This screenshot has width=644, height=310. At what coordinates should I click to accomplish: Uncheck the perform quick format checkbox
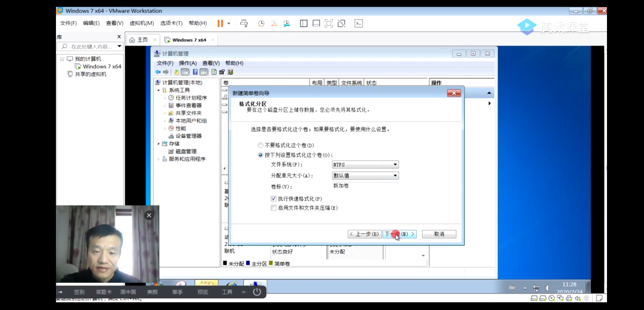[x=273, y=199]
